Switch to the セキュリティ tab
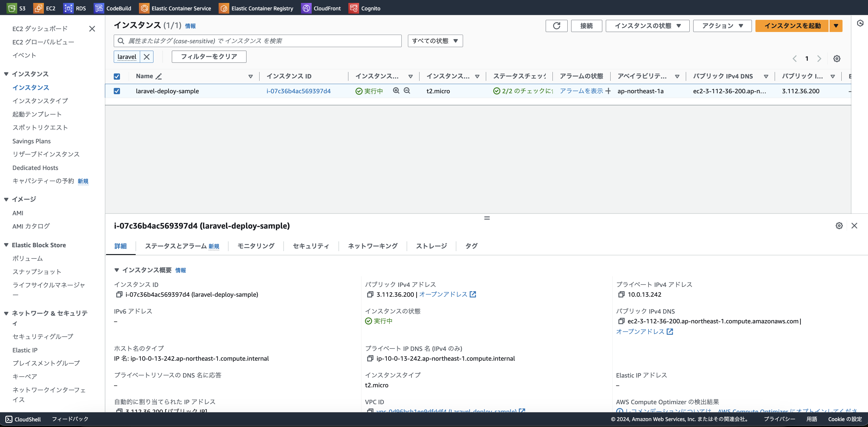Screen dimensions: 868x427 pyautogui.click(x=311, y=246)
